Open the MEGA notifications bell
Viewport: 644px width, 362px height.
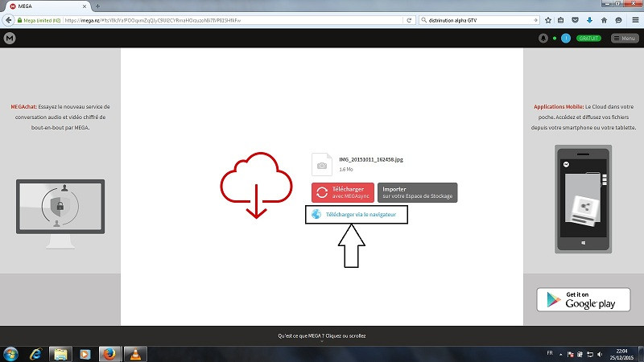543,38
